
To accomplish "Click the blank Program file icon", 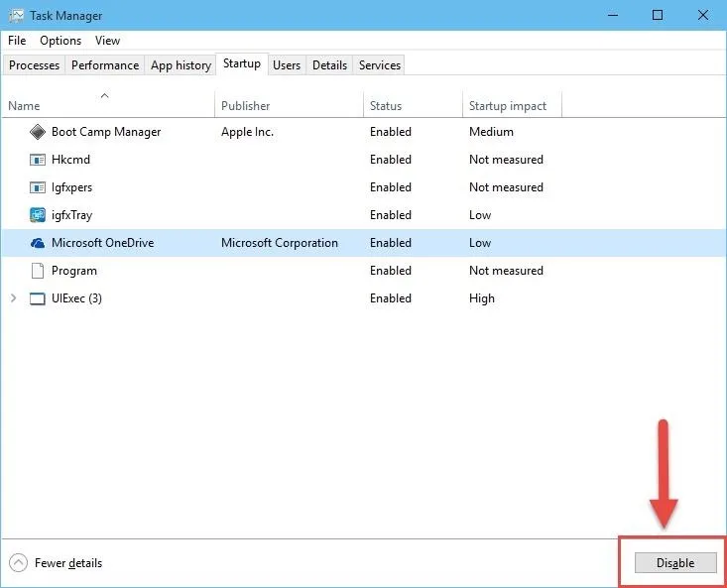I will click(38, 271).
